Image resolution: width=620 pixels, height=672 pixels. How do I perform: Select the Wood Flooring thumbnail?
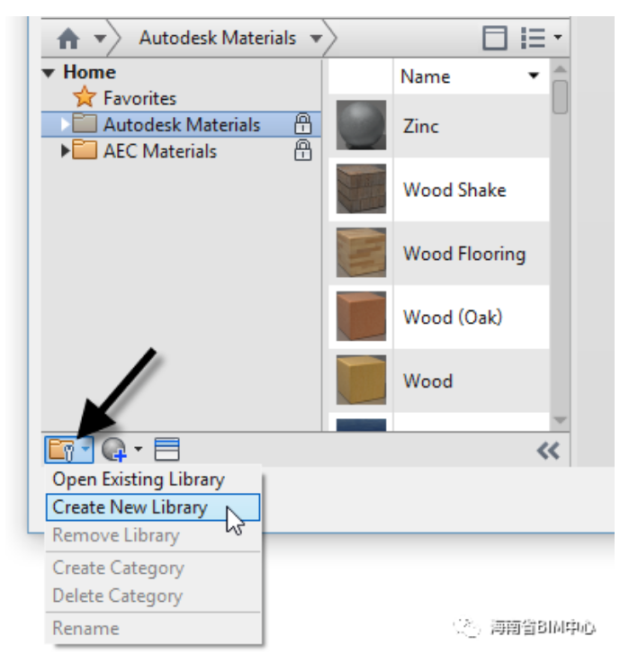(x=361, y=253)
